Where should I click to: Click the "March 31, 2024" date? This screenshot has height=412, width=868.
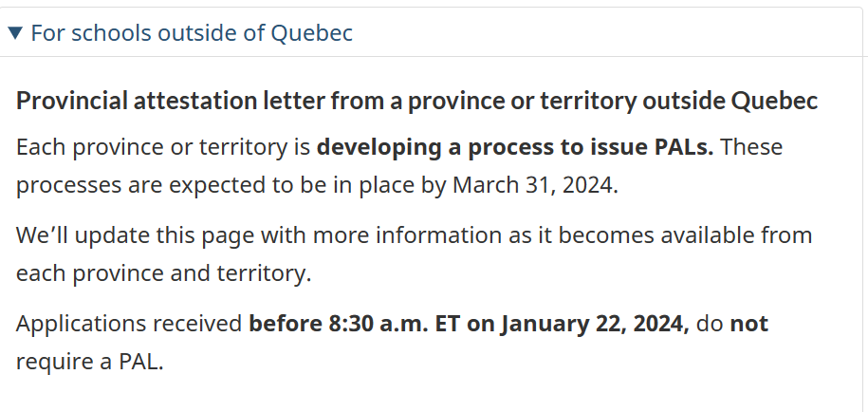pyautogui.click(x=532, y=185)
